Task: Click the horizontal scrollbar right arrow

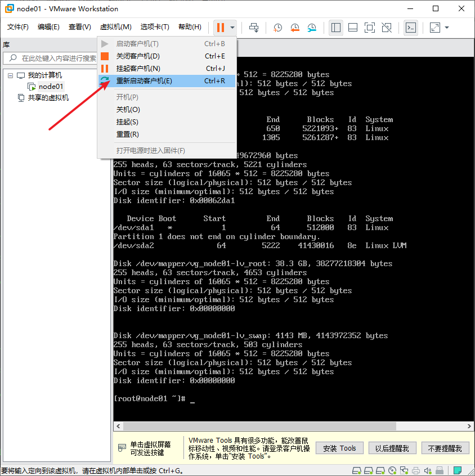Action: 469,426
